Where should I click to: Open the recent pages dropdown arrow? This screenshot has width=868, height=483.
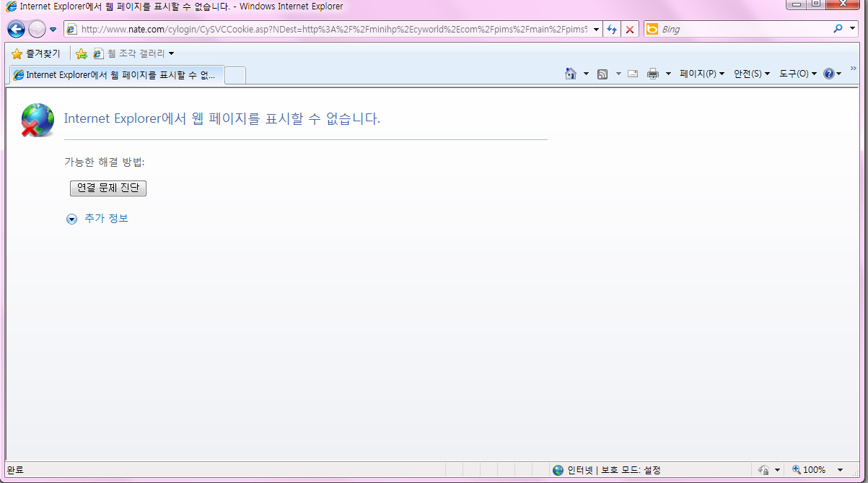pyautogui.click(x=53, y=30)
